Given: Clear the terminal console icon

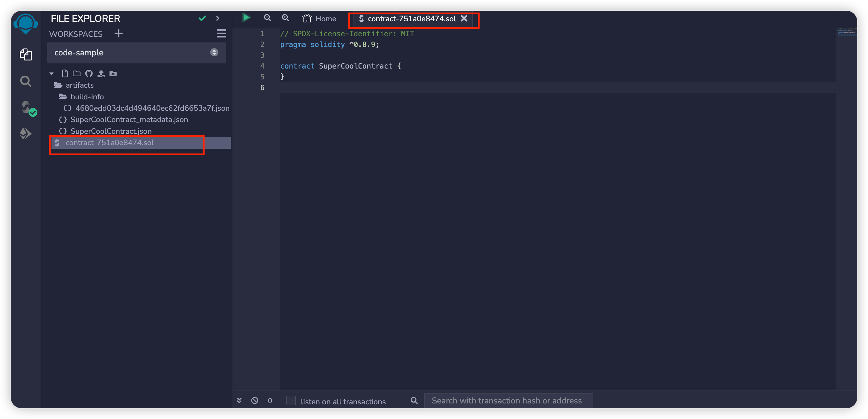Looking at the screenshot, I should point(255,400).
